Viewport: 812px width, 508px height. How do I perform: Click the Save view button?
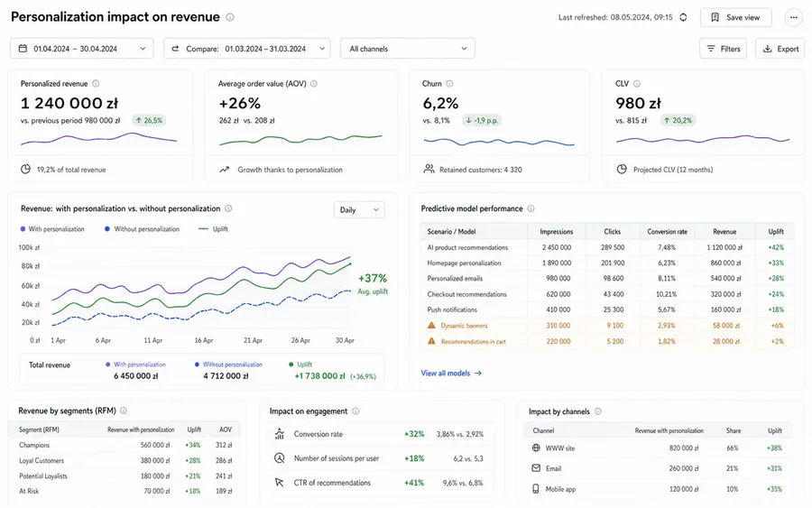[x=736, y=18]
